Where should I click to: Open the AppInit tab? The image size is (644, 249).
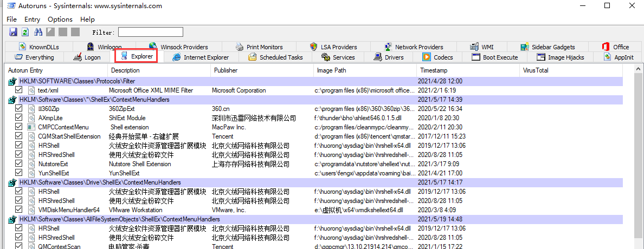tap(619, 57)
